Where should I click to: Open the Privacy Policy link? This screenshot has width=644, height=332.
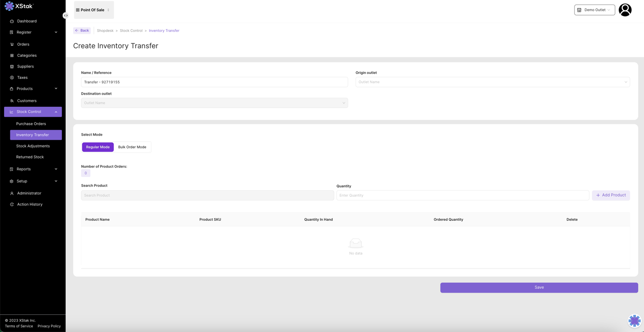pyautogui.click(x=49, y=326)
